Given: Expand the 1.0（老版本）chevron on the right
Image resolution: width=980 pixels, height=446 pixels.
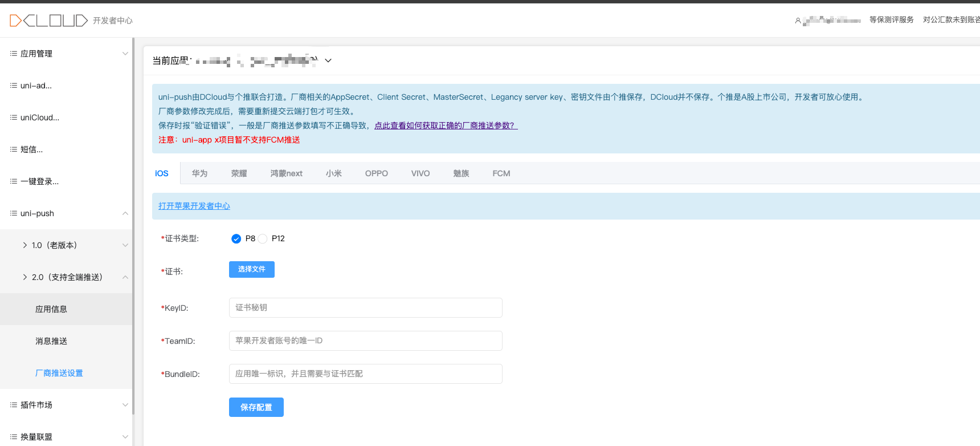Looking at the screenshot, I should 125,245.
